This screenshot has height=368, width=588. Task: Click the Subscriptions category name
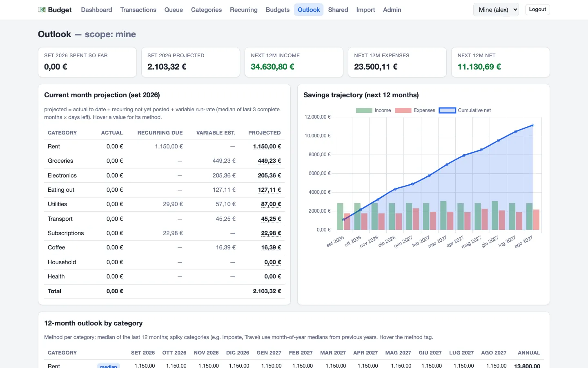coord(66,233)
